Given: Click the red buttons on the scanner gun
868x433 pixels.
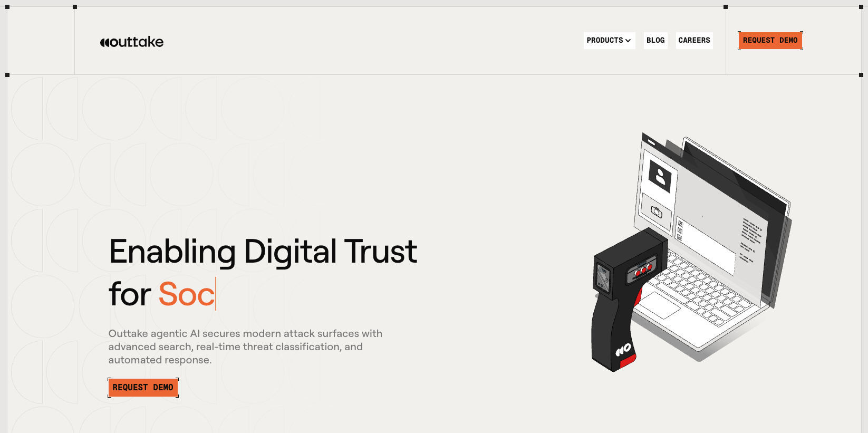Looking at the screenshot, I should [x=643, y=270].
